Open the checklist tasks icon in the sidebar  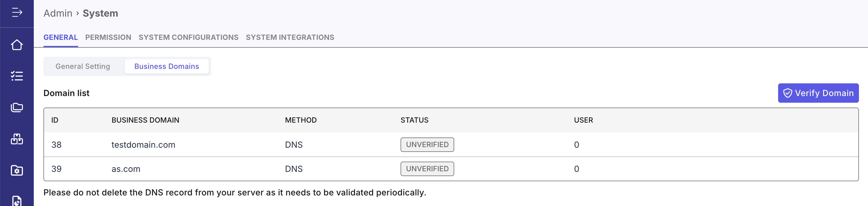pyautogui.click(x=17, y=76)
